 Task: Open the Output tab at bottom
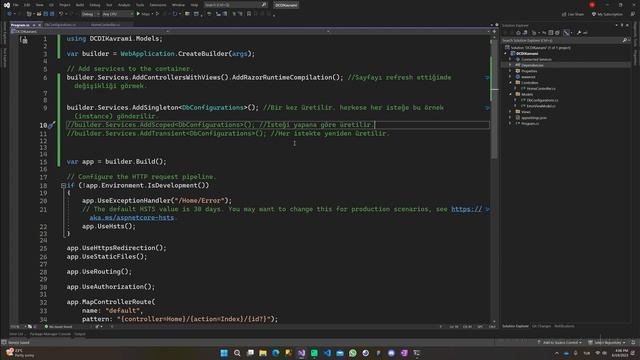[80, 334]
